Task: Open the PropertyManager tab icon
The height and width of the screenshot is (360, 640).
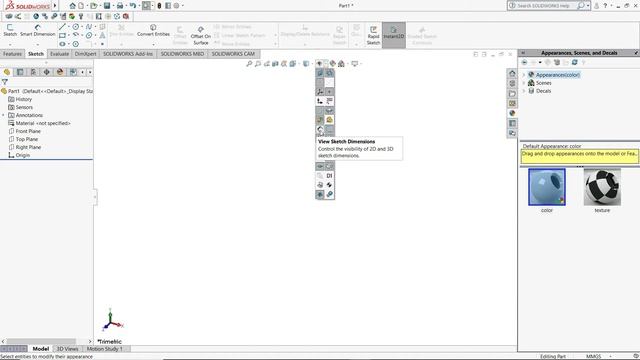Action: tap(20, 72)
